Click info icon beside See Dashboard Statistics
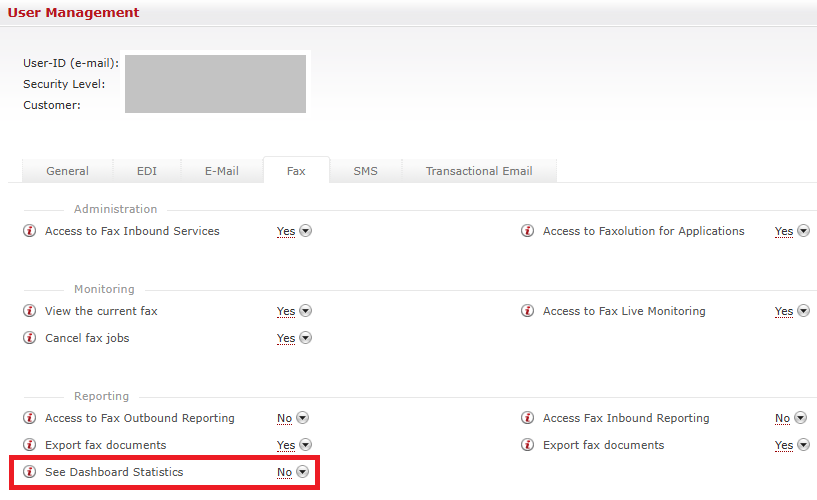Viewport: 817px width, 500px height. point(29,472)
